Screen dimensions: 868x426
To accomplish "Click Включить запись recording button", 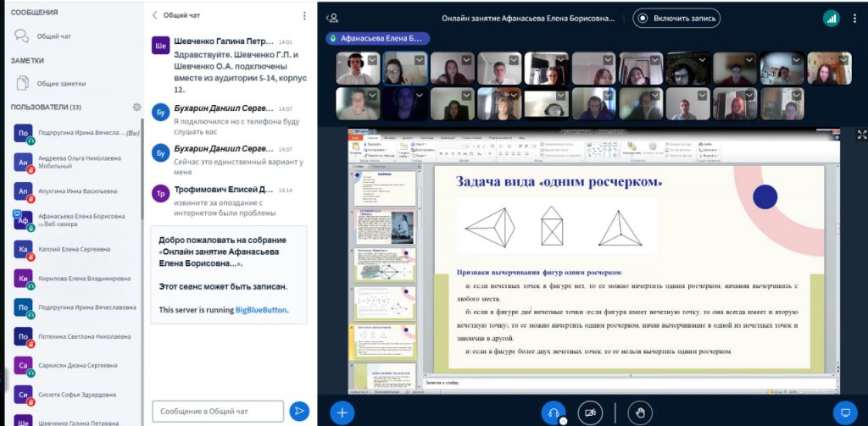I will 676,18.
